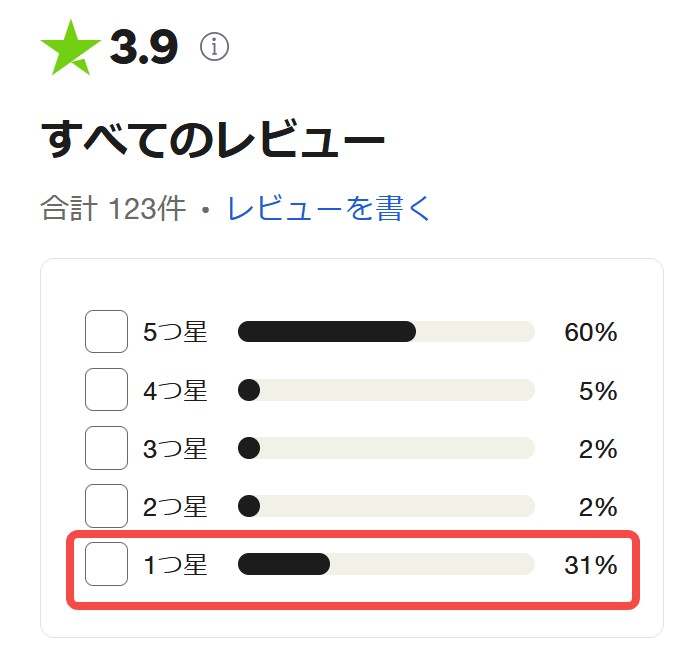This screenshot has width=692, height=662.
Task: Click the すべてのレビュー heading
Action: click(213, 139)
